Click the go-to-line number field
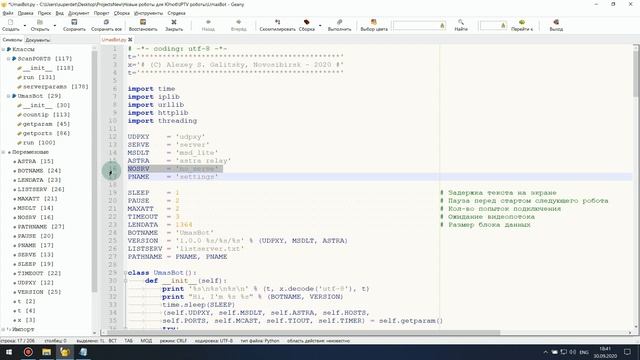Image resolution: width=640 pixels, height=360 pixels. coord(493,26)
